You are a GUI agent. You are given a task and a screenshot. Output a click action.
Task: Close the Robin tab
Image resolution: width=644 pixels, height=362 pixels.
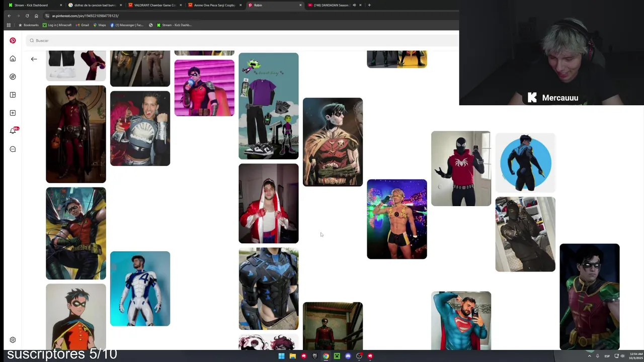coord(300,5)
